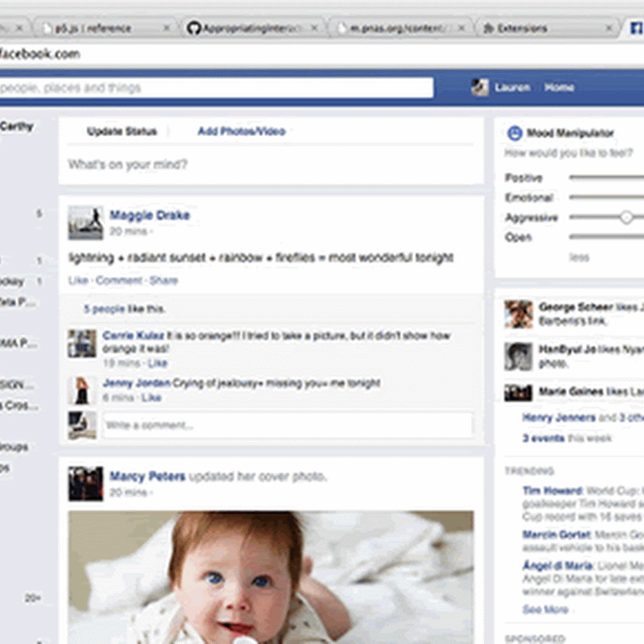Select Update Status composer tab
The image size is (644, 644).
[122, 131]
